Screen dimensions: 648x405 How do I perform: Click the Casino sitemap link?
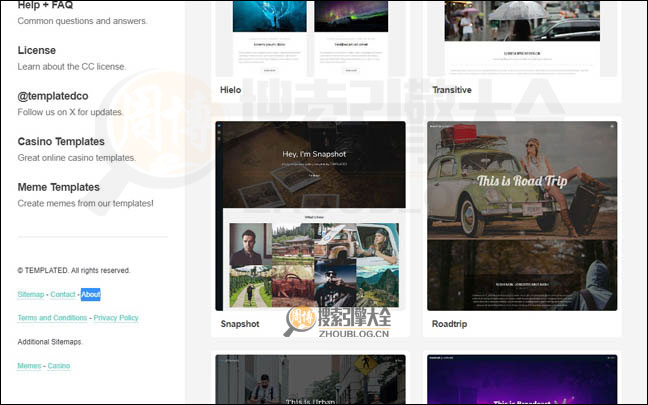[x=59, y=366]
